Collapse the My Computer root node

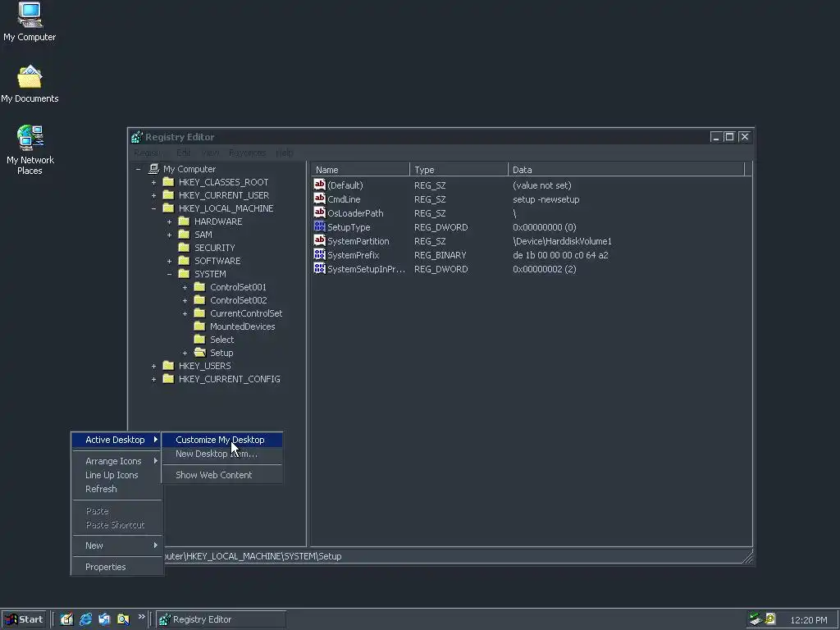(138, 169)
